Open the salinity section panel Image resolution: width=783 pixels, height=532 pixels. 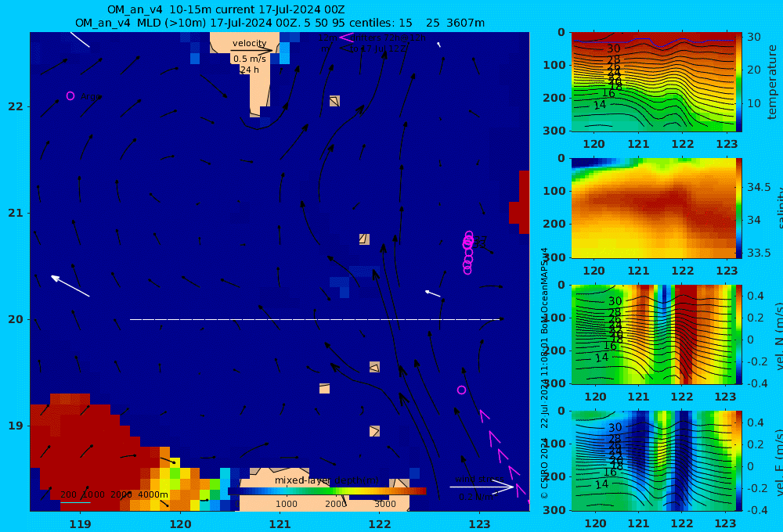(653, 208)
